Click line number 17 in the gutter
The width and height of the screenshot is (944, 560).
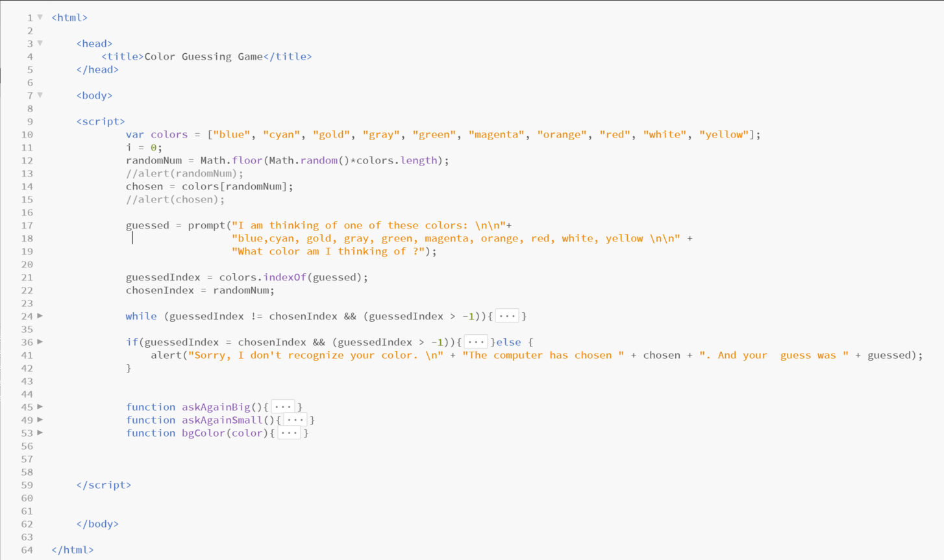click(27, 226)
